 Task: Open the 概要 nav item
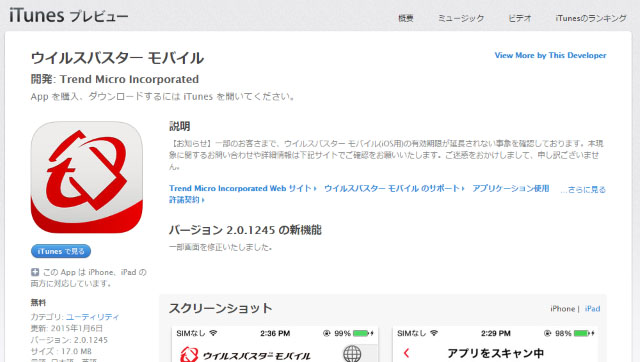point(406,18)
